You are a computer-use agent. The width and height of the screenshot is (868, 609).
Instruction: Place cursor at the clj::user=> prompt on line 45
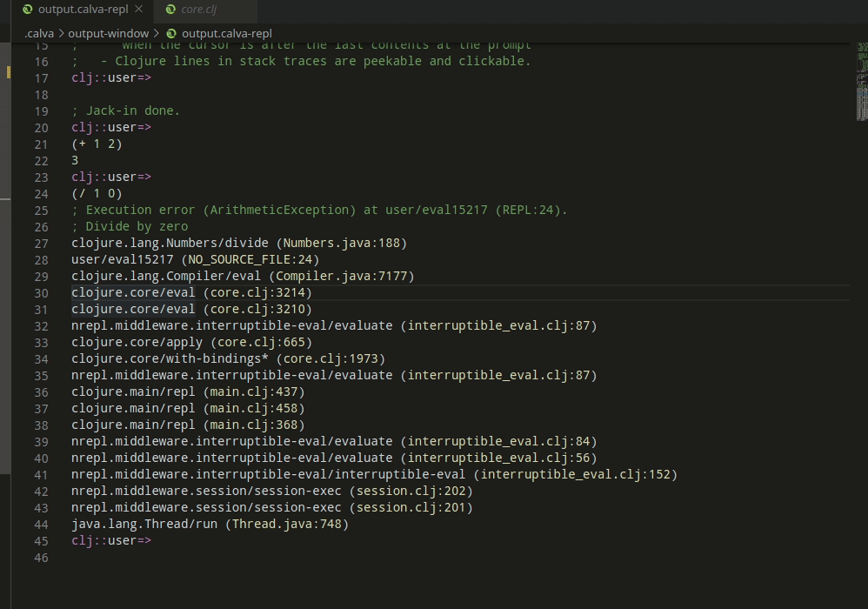click(x=111, y=540)
